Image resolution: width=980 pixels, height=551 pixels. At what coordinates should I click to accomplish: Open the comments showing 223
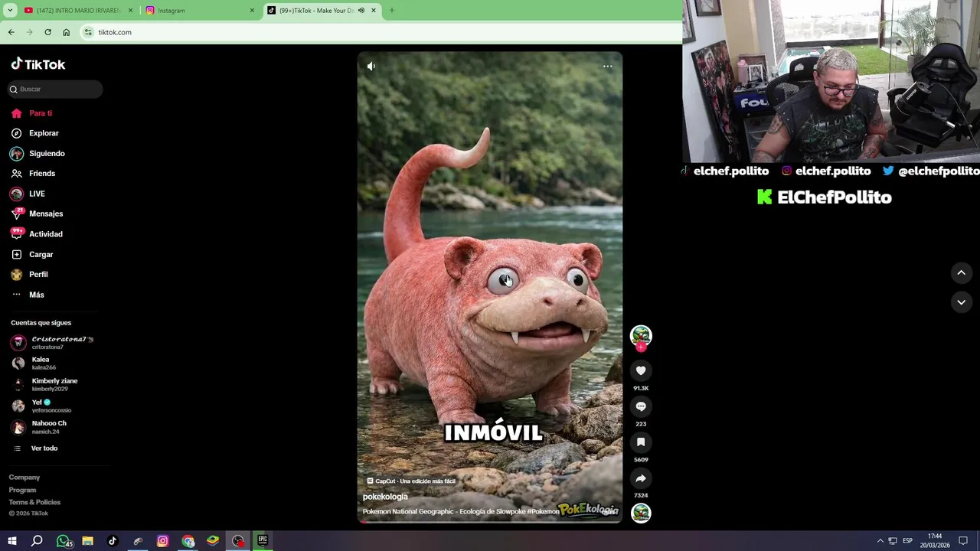[641, 406]
